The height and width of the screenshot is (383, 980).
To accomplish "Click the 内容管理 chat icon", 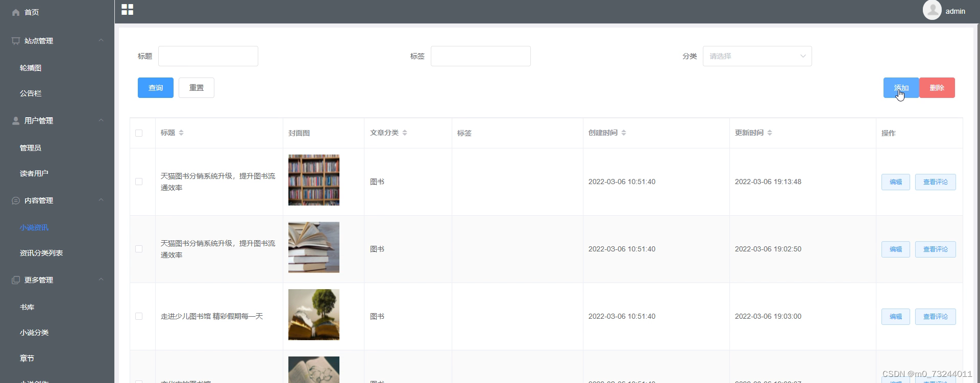I will point(16,200).
